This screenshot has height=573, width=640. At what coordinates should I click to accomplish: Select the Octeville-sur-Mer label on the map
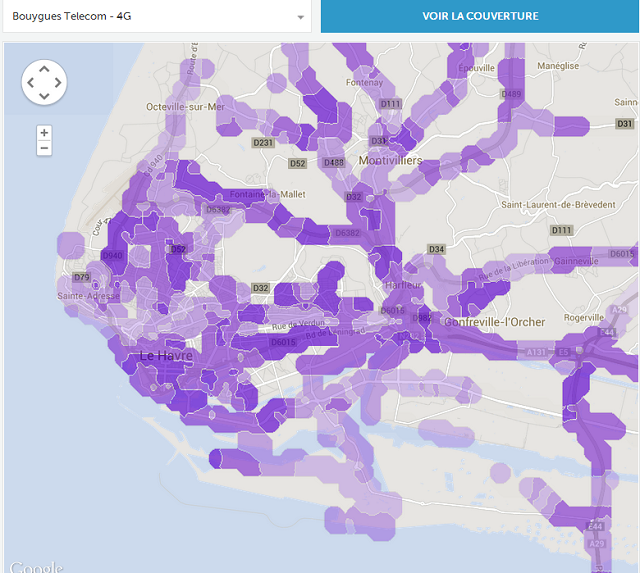(186, 106)
